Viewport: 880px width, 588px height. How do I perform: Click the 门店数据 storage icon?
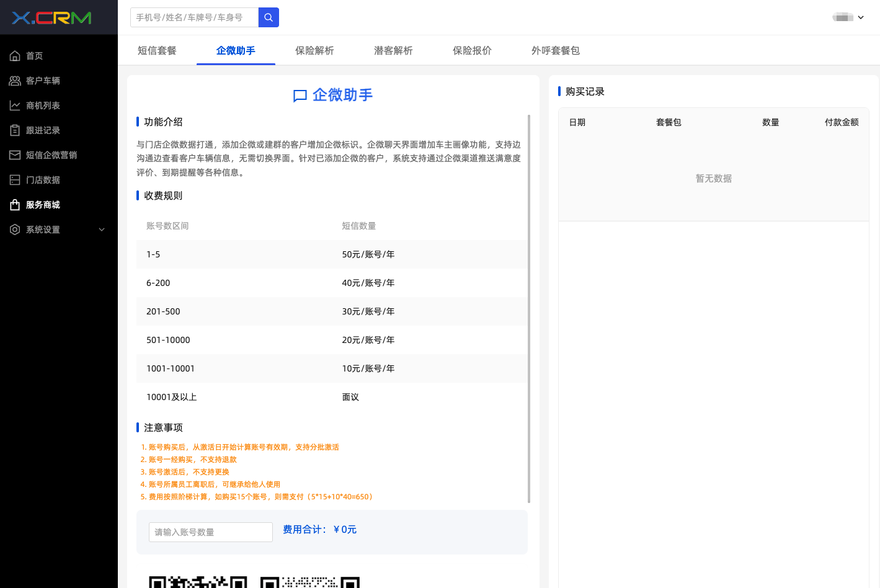[x=15, y=180]
